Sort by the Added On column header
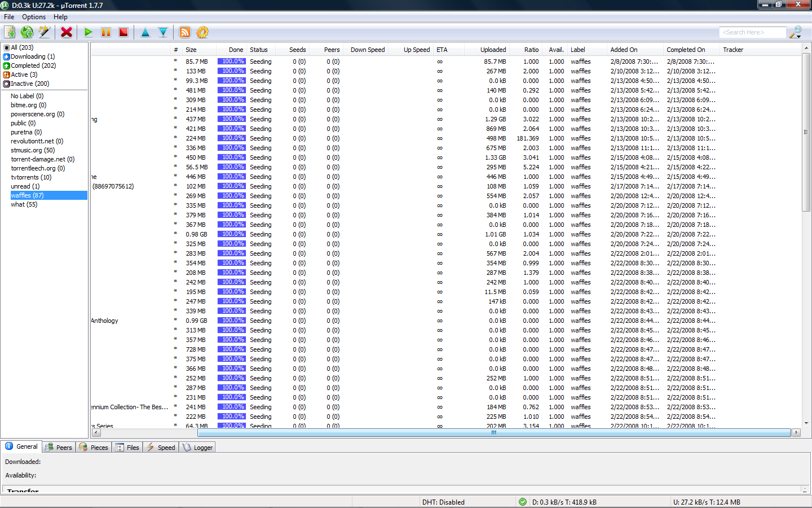812x508 pixels. (634, 50)
